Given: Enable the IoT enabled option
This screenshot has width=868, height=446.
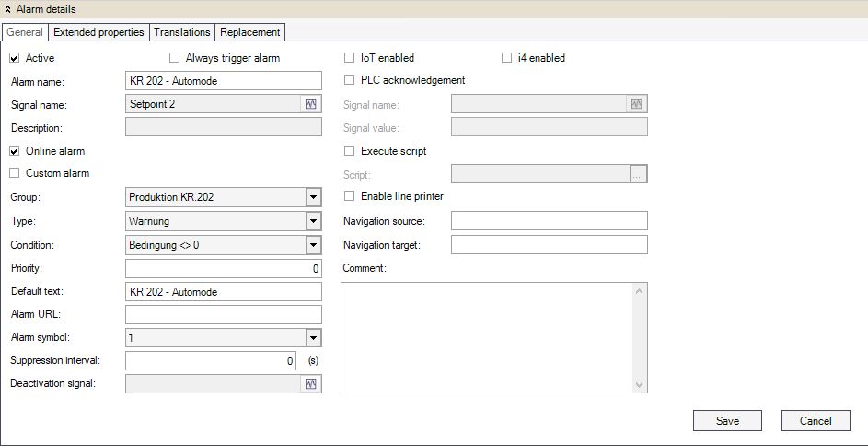Looking at the screenshot, I should 350,58.
